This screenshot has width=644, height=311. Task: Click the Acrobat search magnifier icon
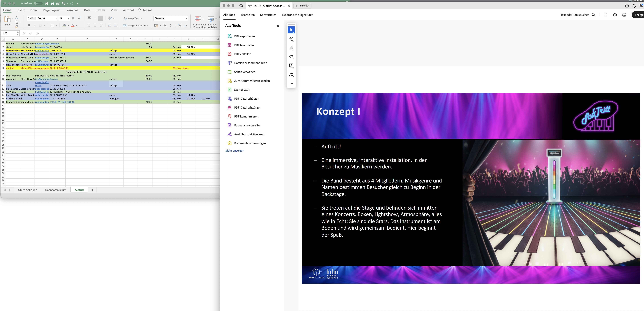594,15
